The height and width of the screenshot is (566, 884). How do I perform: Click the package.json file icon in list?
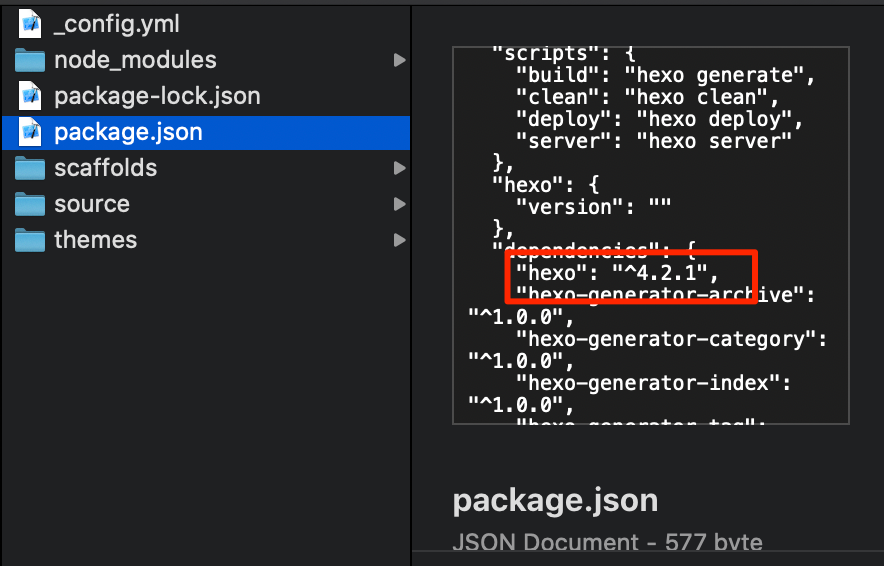(30, 132)
